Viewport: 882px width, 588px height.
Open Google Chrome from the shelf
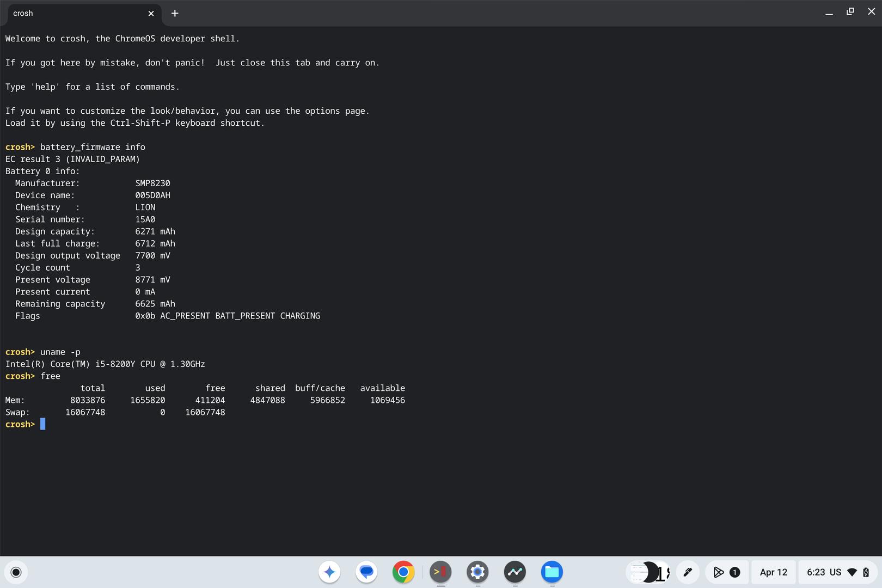pos(403,572)
